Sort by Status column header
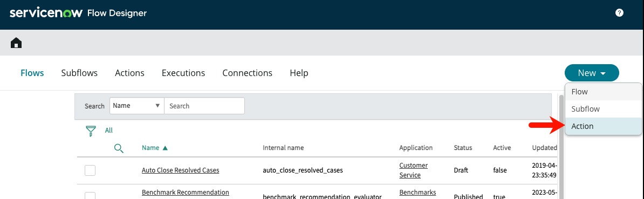The image size is (644, 199). 463,148
